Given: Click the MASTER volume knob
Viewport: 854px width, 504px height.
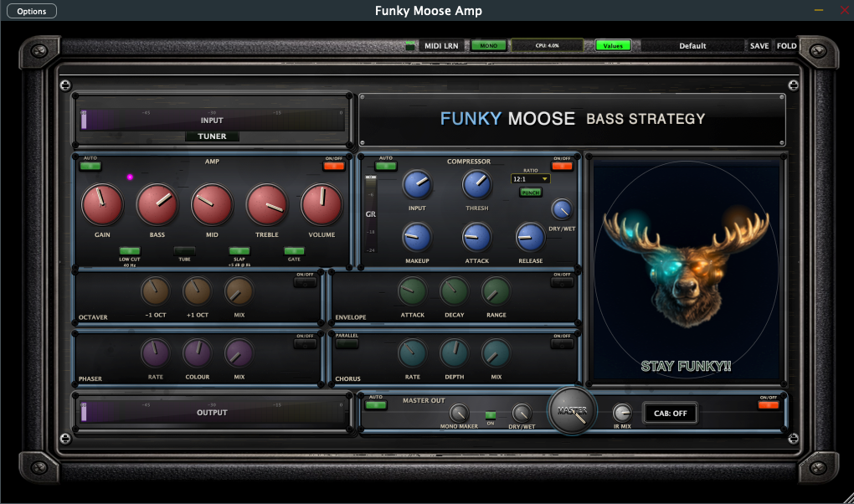Looking at the screenshot, I should (x=573, y=410).
